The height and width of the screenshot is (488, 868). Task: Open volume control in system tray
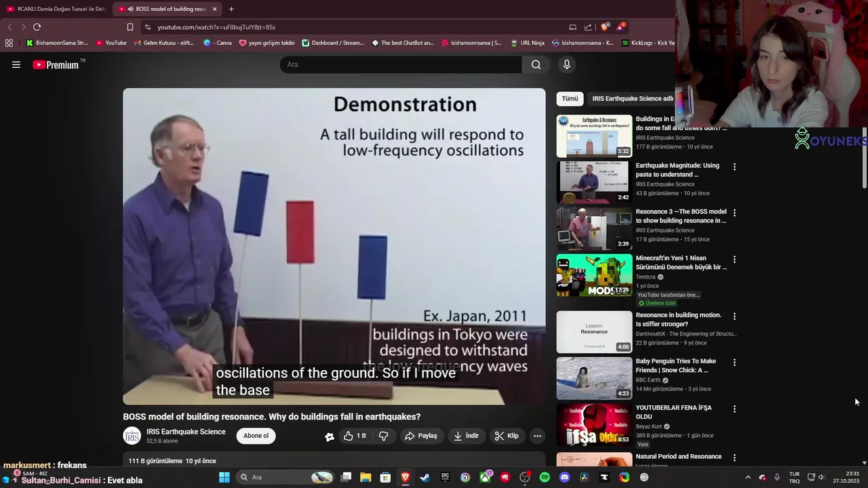[x=821, y=477]
